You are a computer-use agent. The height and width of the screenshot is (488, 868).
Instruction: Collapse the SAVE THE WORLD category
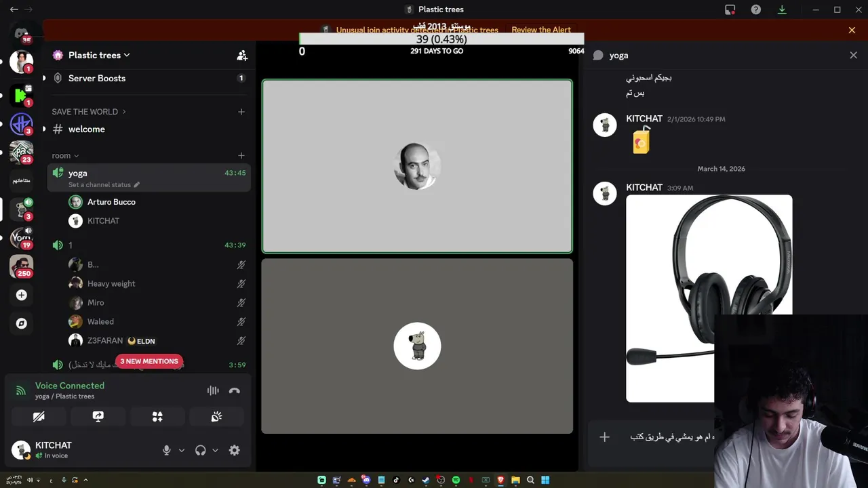pos(89,112)
